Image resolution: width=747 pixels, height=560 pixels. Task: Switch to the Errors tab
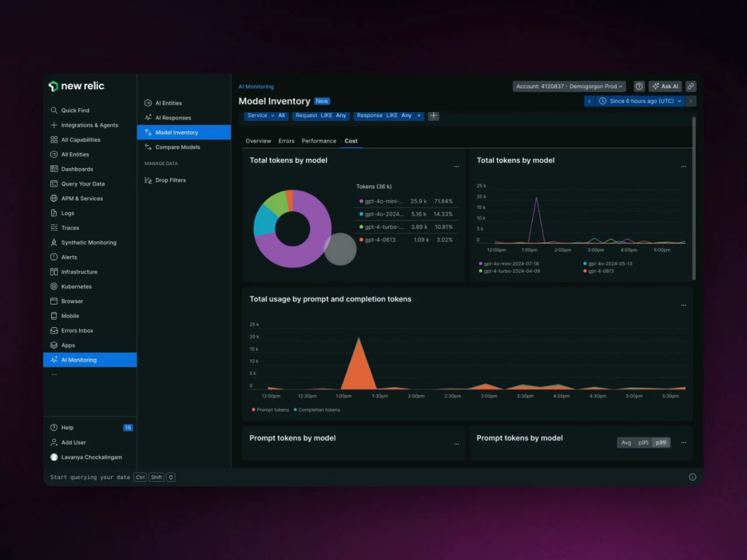(x=286, y=141)
